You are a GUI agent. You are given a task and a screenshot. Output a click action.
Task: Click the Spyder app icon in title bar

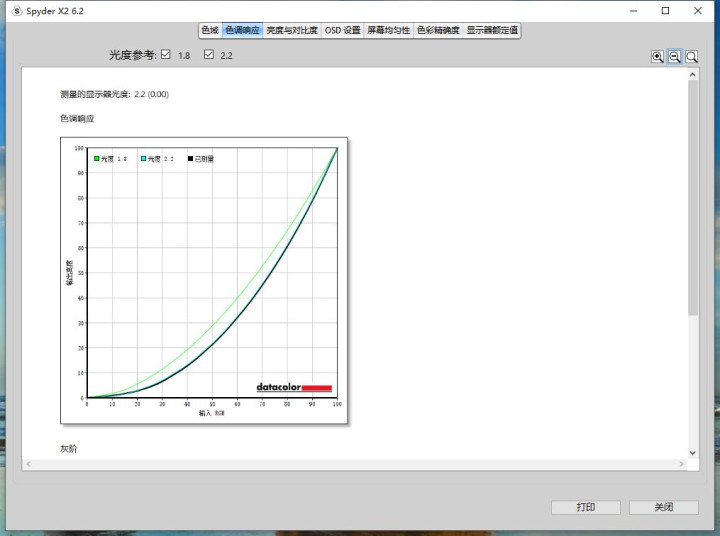pyautogui.click(x=17, y=11)
